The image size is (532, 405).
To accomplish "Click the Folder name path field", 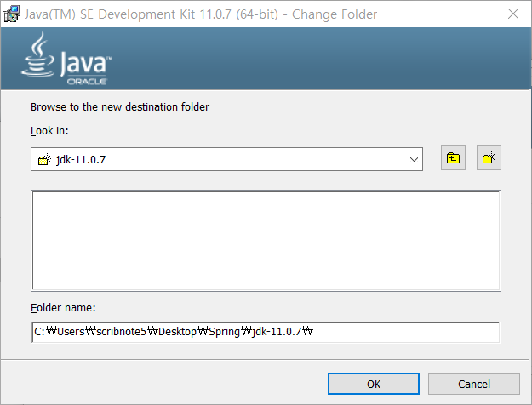I will tap(266, 332).
